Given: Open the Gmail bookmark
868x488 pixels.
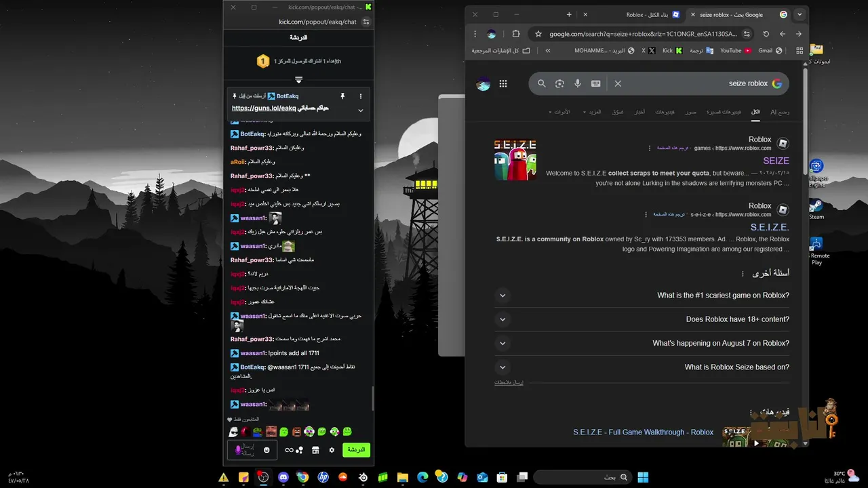Looking at the screenshot, I should point(770,50).
